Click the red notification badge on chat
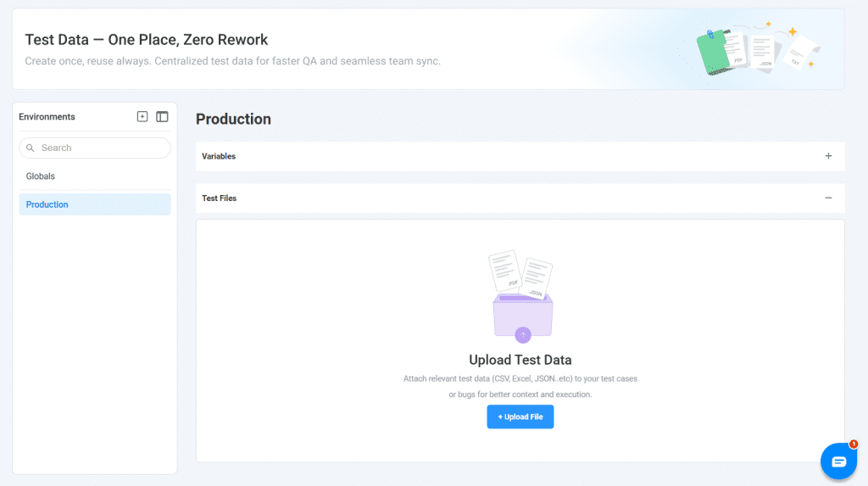868x486 pixels. pos(854,444)
